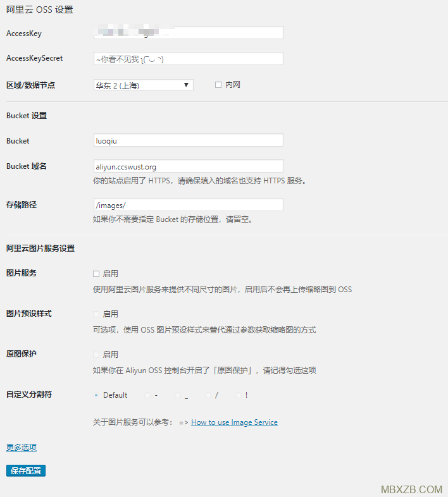The image size is (448, 497).
Task: Click the hint text 如果你不需要指定 Bucket 的存储位置
Action: [173, 219]
